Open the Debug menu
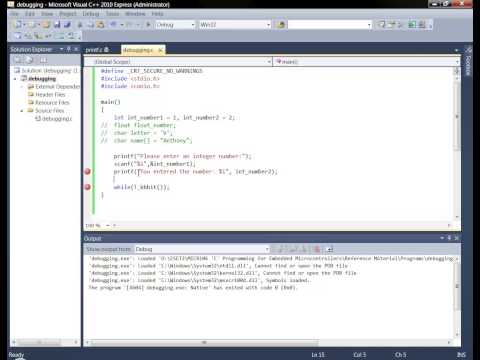 click(x=91, y=14)
